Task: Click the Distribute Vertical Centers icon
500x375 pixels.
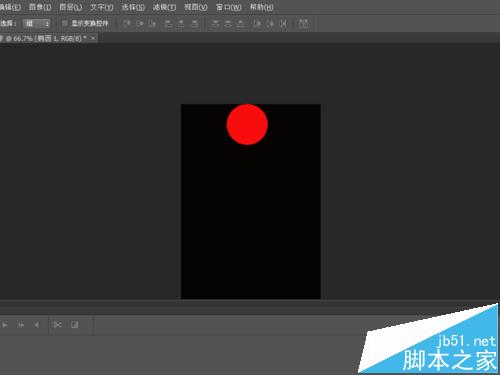Action: [228, 23]
